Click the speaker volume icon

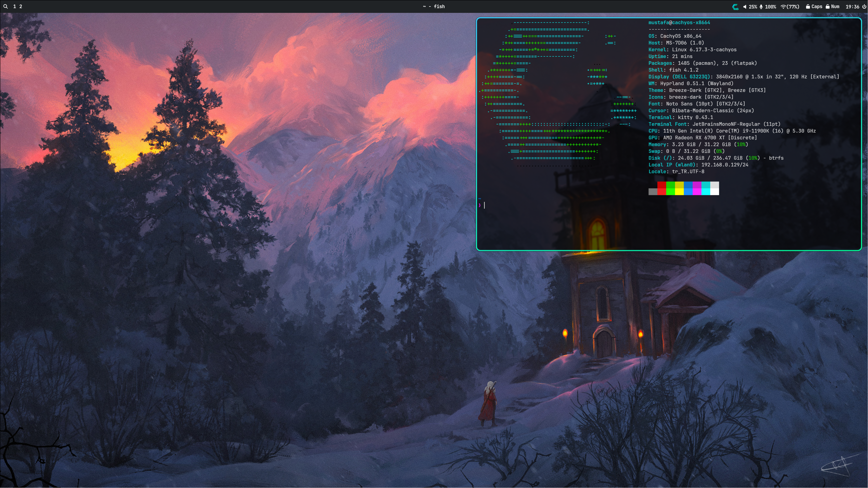[745, 6]
